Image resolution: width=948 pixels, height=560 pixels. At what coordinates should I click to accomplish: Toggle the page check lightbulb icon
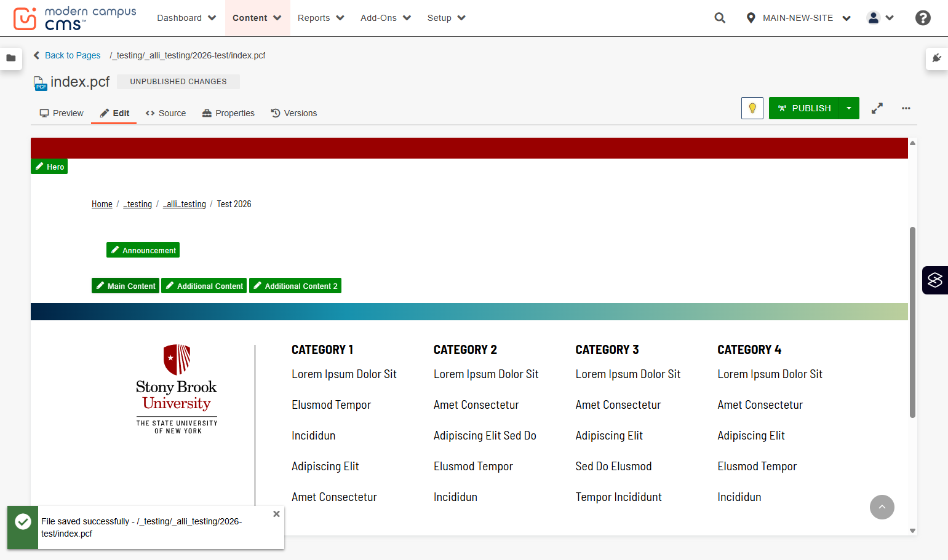[752, 108]
